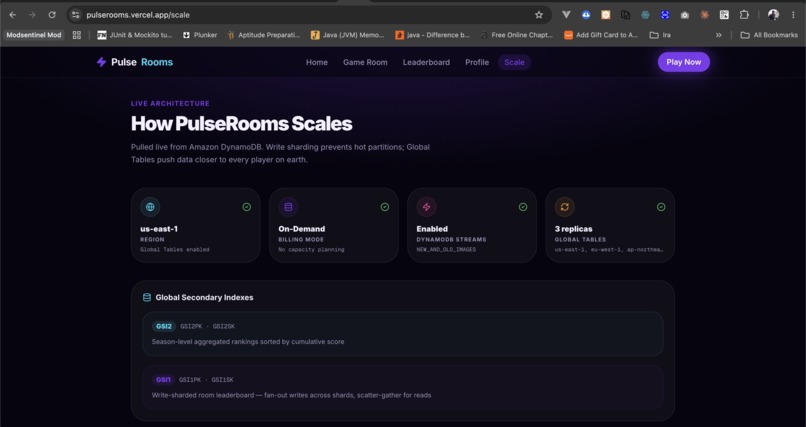The height and width of the screenshot is (427, 806).
Task: Open the Free Online Chapter bookmark
Action: click(x=517, y=35)
